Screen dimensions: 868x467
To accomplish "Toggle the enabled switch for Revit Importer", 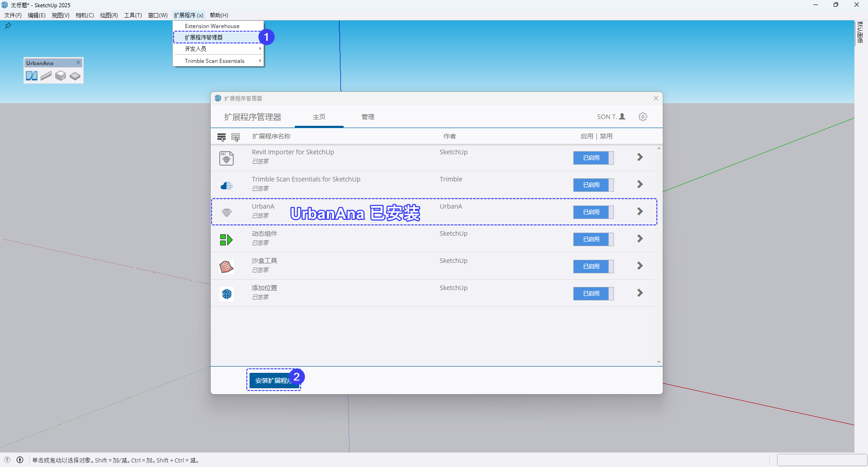I will (x=594, y=158).
